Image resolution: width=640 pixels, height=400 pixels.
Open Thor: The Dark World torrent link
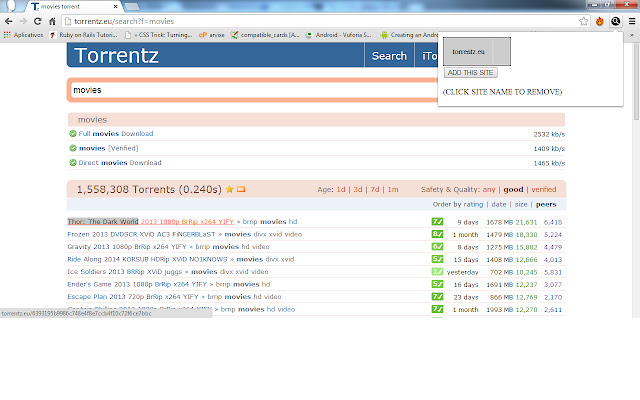click(x=103, y=221)
